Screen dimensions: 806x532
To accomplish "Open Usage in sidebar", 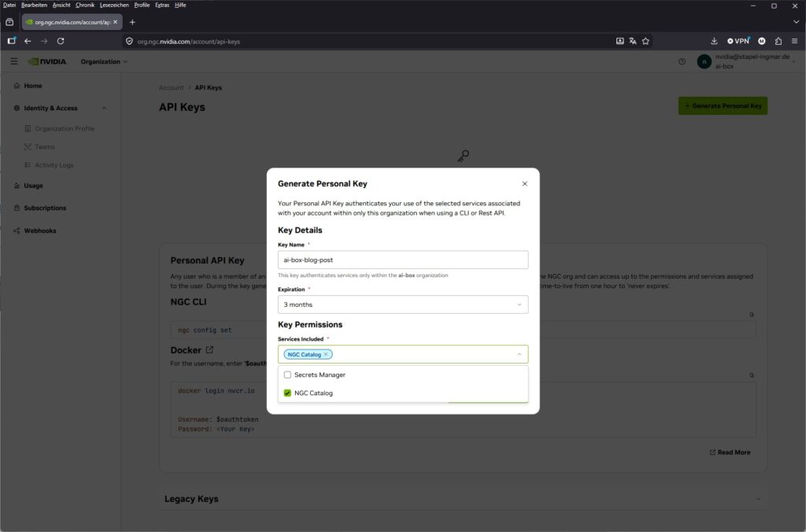I will point(33,186).
